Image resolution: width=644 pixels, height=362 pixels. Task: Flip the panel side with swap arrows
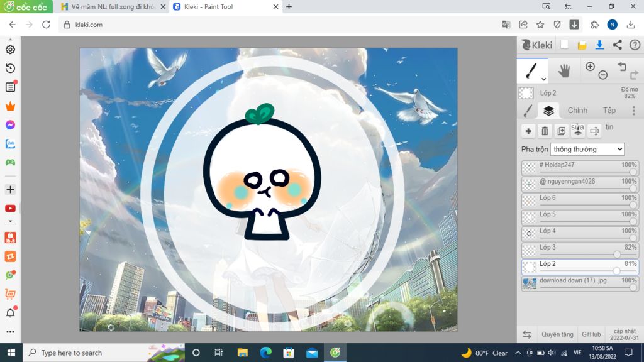click(x=527, y=334)
